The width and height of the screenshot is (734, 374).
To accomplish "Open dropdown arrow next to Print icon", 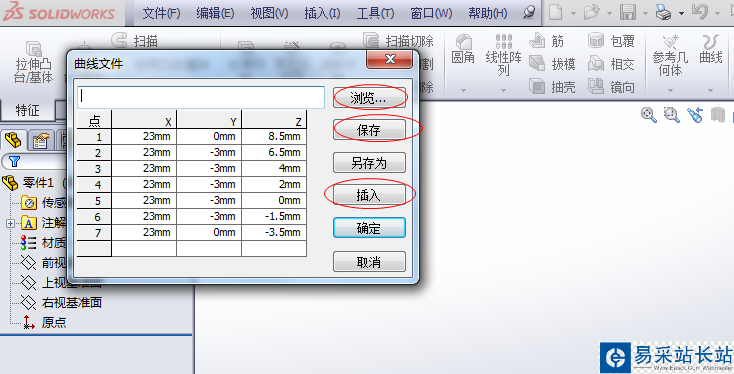I will [x=682, y=13].
